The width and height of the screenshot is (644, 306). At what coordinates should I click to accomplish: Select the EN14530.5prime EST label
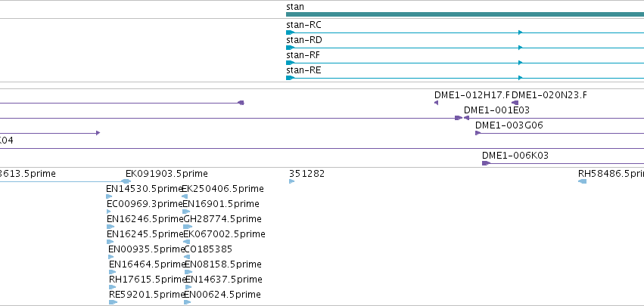click(x=145, y=189)
